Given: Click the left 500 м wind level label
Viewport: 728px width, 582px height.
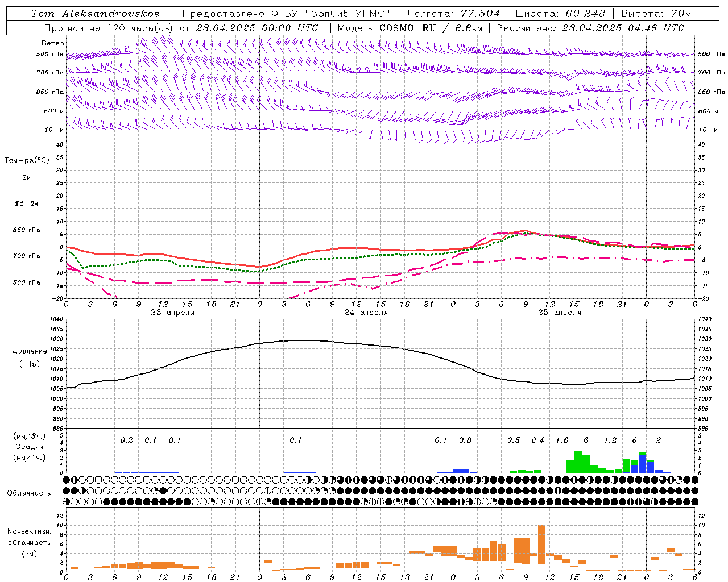Looking at the screenshot, I should click(x=54, y=111).
